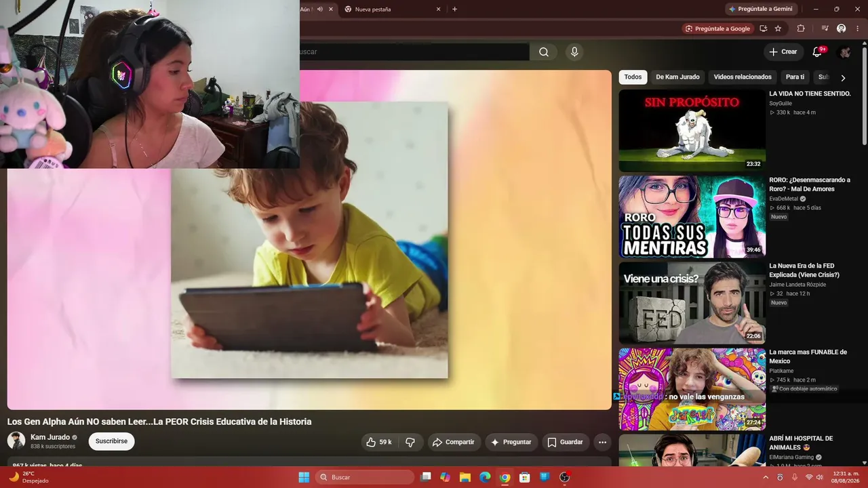Open the Chrome three-dot menu
The height and width of the screenshot is (488, 868).
point(857,28)
